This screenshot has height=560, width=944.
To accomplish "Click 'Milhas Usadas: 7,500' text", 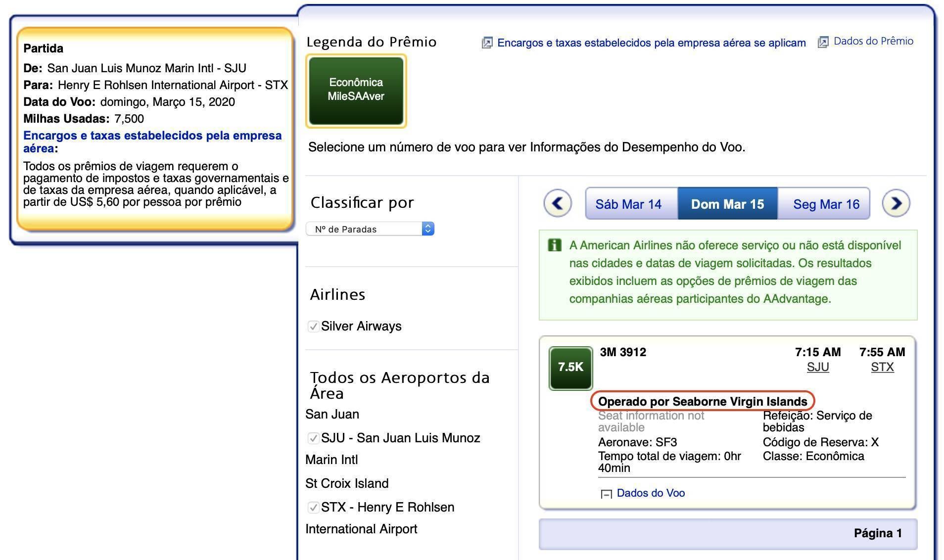I will [x=84, y=119].
